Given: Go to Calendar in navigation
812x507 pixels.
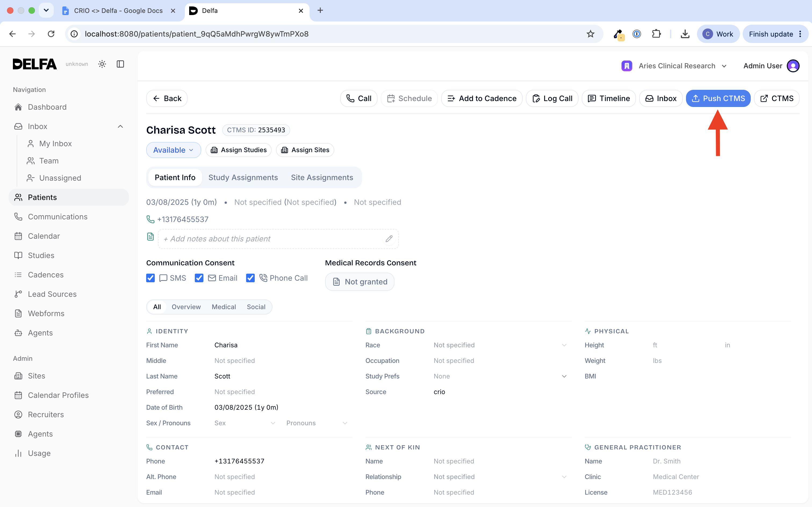Looking at the screenshot, I should click(69, 236).
